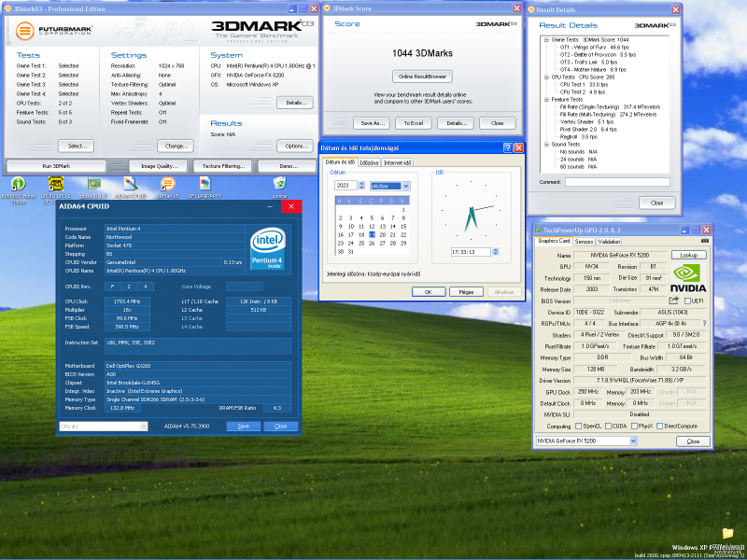Switch to the Sensors tab in GPU-Z
This screenshot has height=560, width=747.
(x=584, y=242)
